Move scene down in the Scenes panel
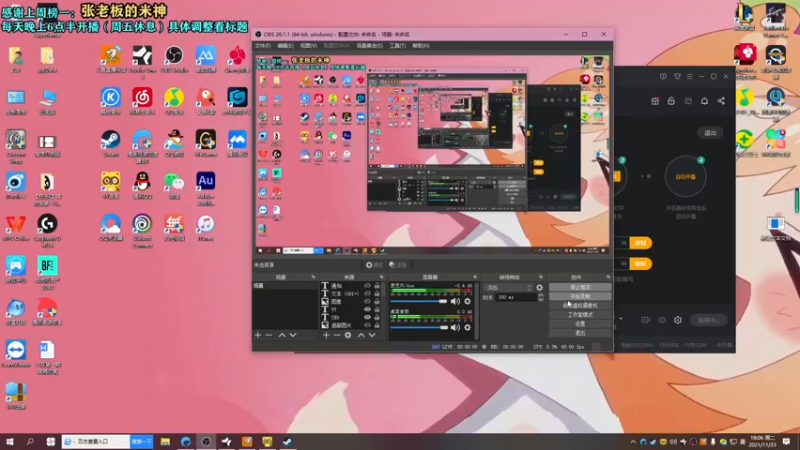The image size is (800, 450). click(x=293, y=335)
